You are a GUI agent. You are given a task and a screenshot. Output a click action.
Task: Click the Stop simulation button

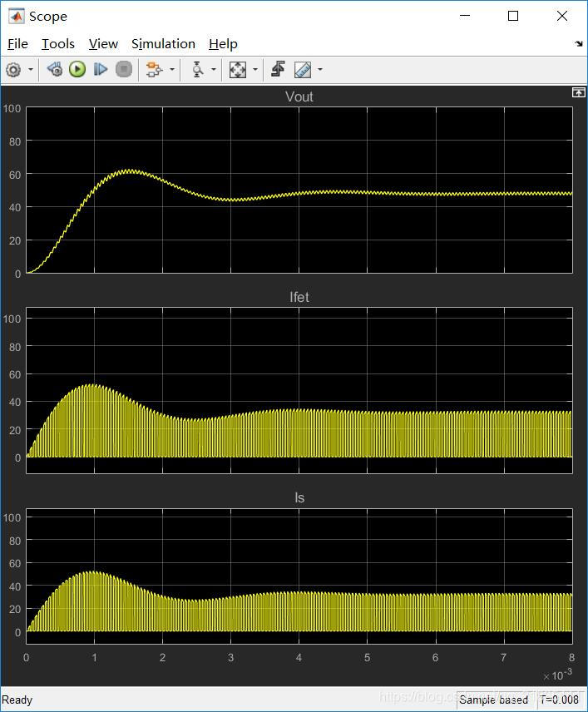pyautogui.click(x=123, y=70)
